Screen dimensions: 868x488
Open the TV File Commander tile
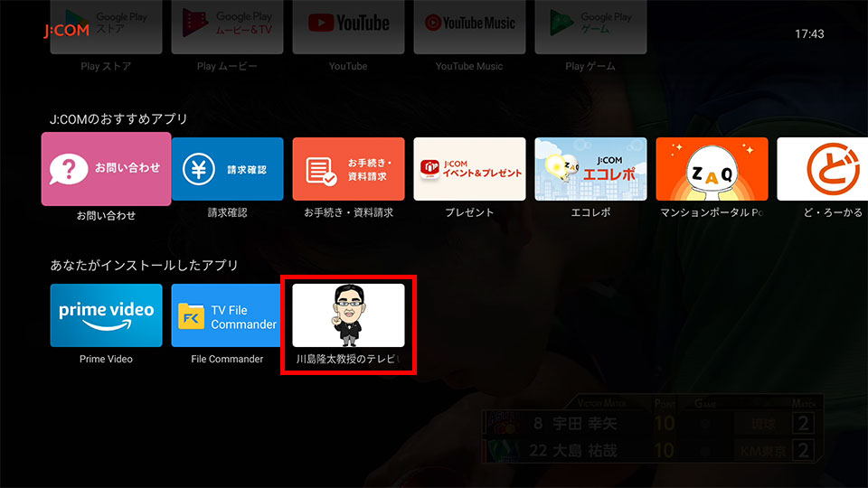(226, 315)
